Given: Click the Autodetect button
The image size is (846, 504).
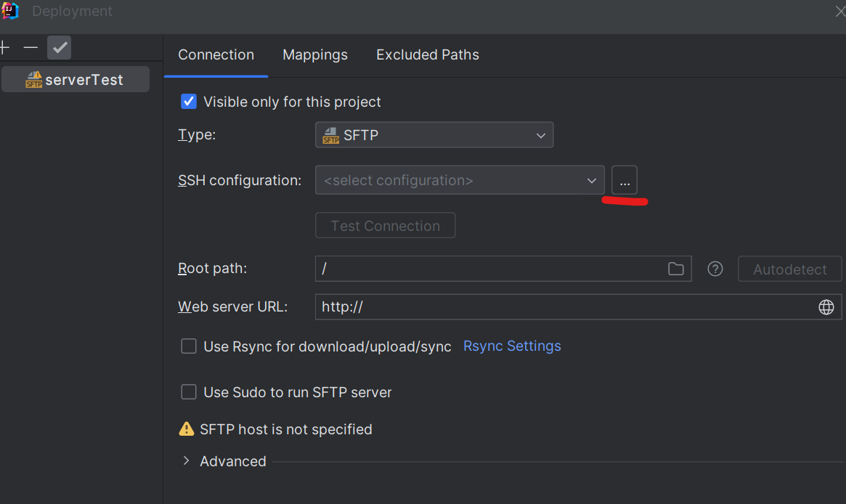Looking at the screenshot, I should point(790,269).
